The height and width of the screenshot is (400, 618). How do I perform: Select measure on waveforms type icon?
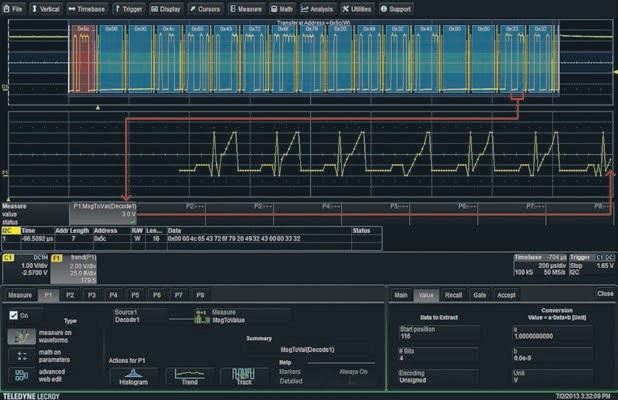point(22,337)
